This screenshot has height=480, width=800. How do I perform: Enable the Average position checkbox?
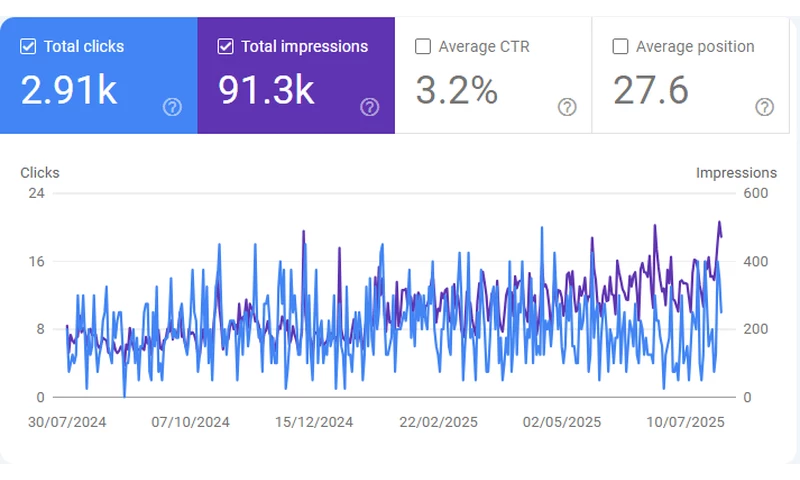620,46
